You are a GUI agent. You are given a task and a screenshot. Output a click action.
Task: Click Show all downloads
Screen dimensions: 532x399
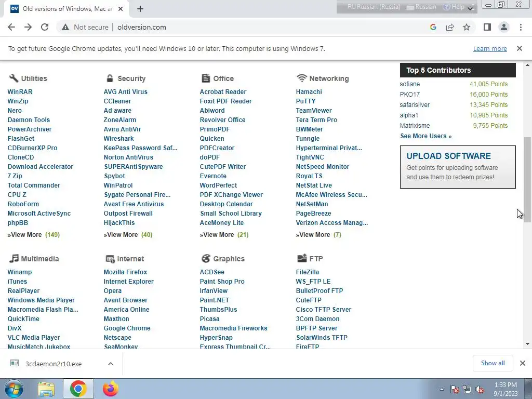click(x=493, y=363)
